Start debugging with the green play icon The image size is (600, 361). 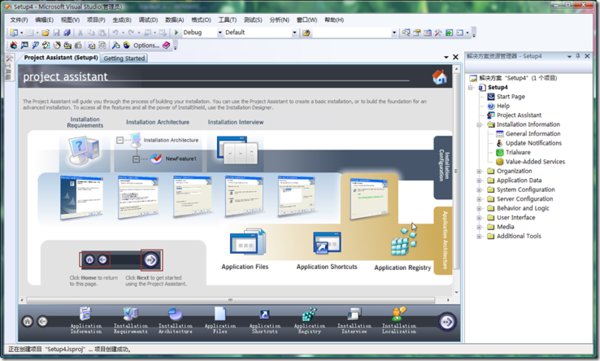176,33
